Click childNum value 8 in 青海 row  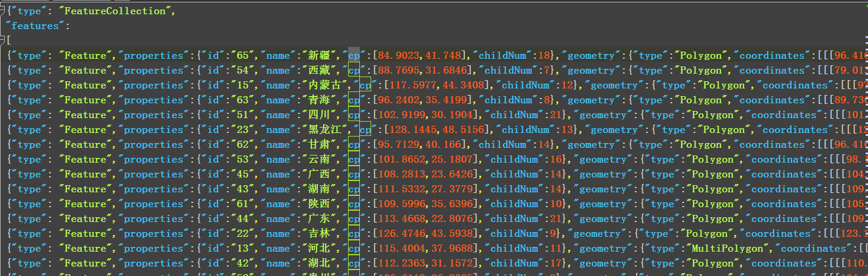[x=541, y=100]
